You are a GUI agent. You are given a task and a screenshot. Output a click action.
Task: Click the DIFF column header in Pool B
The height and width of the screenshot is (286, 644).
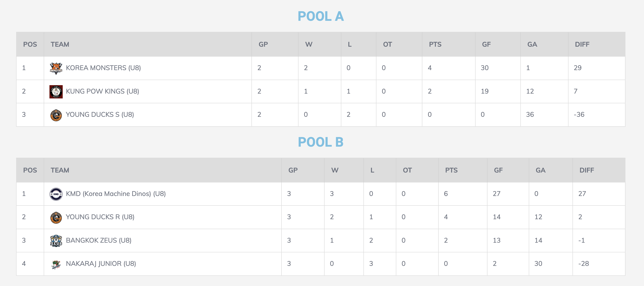tap(587, 170)
